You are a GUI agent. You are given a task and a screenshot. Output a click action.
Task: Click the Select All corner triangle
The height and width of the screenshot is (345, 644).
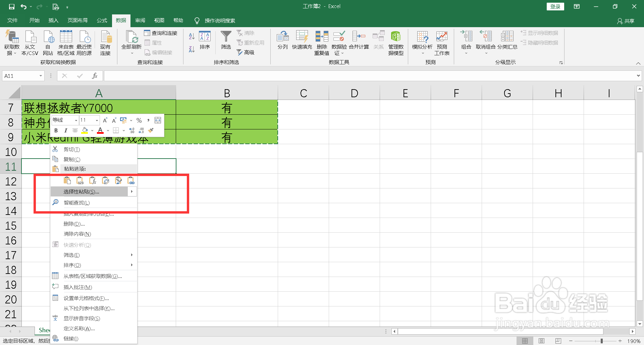tap(14, 92)
